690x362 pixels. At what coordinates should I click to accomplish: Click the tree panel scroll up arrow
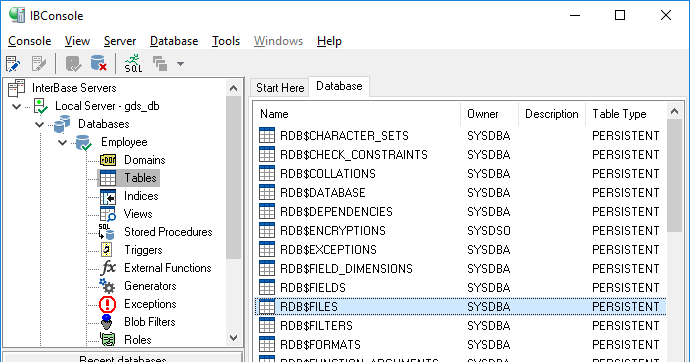(234, 88)
